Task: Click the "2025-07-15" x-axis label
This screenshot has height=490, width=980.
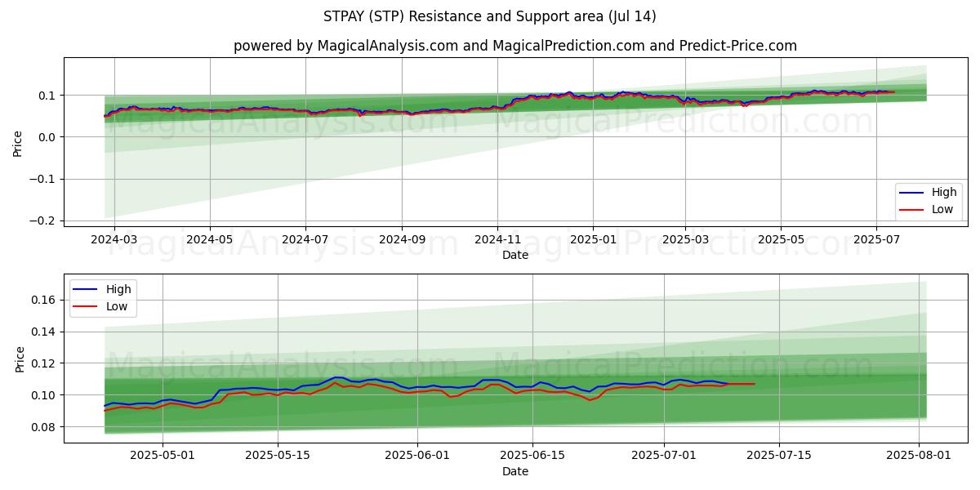Action: (780, 457)
